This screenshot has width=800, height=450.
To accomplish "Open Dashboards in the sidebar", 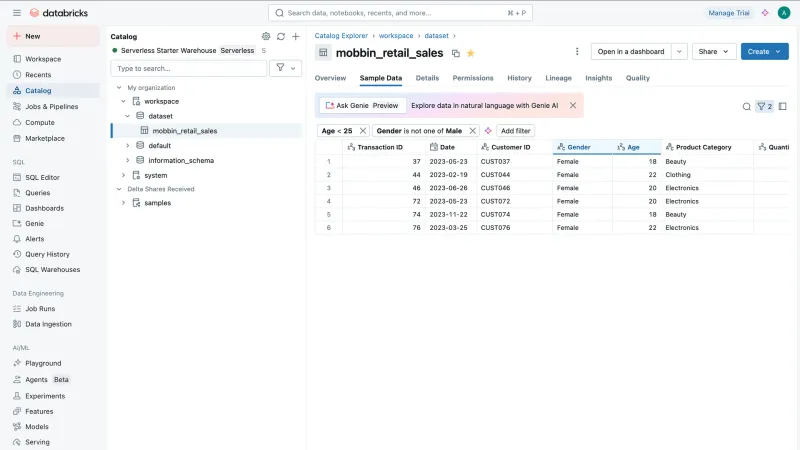I will click(x=53, y=208).
